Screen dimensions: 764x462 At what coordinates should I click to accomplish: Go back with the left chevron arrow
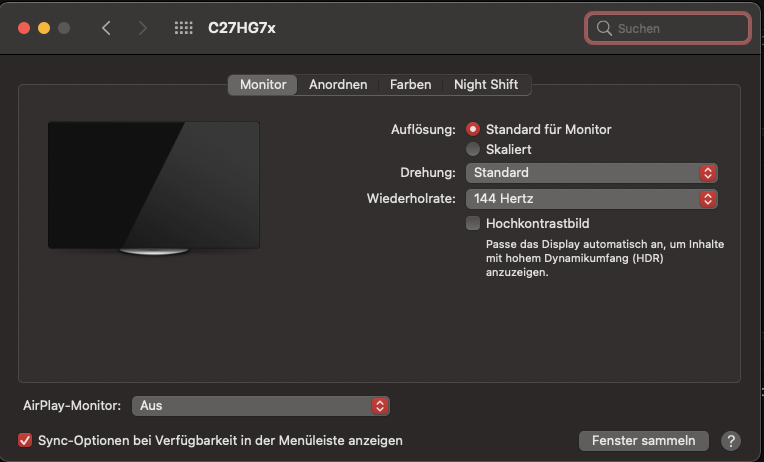[106, 28]
